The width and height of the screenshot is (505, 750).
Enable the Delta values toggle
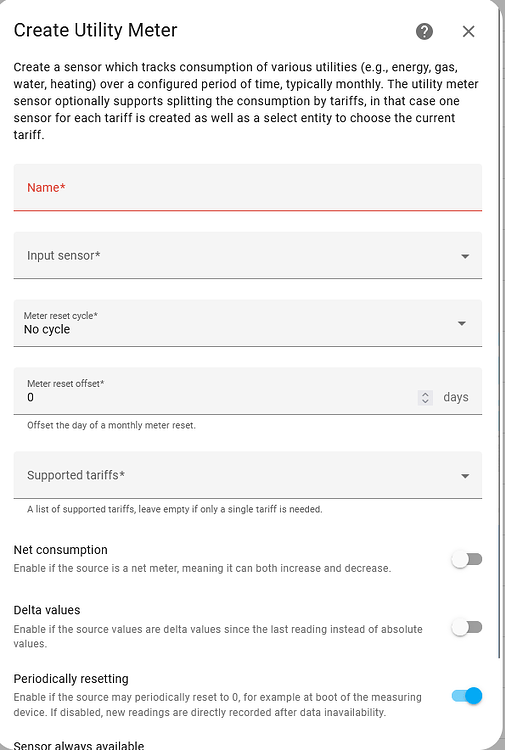[467, 627]
